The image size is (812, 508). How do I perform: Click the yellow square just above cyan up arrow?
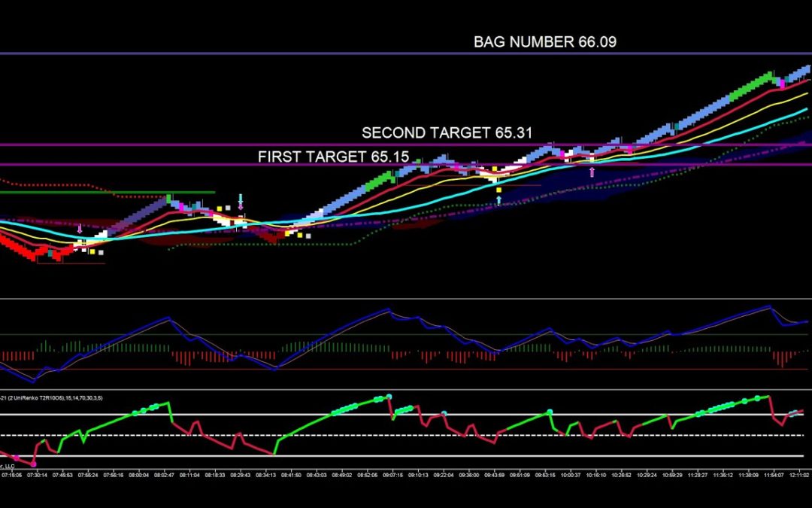pos(498,190)
